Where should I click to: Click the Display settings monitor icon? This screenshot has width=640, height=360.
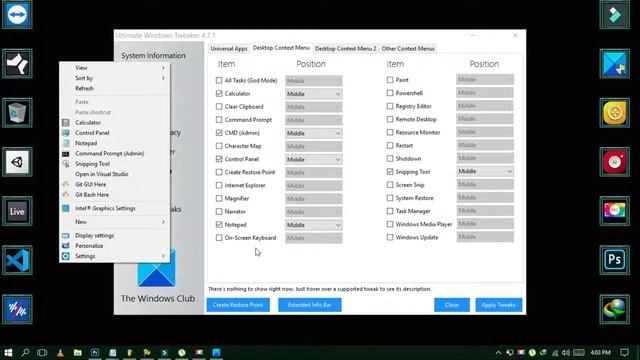pyautogui.click(x=66, y=236)
